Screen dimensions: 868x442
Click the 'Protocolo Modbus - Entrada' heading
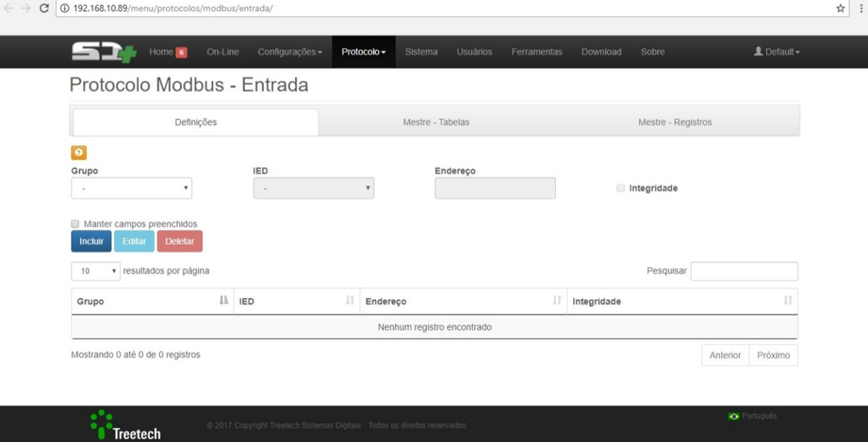189,85
